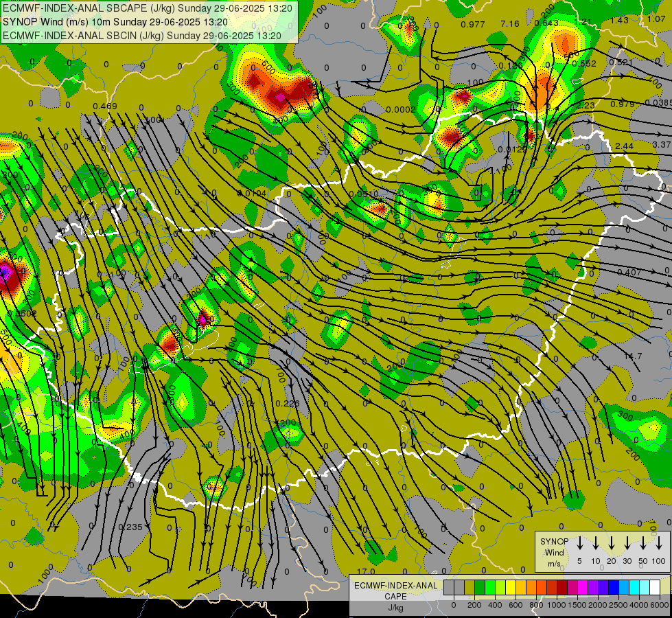672x618 pixels.
Task: Click the 'SYNOP Wind (m/s) 10m' title line
Action: pyautogui.click(x=115, y=22)
